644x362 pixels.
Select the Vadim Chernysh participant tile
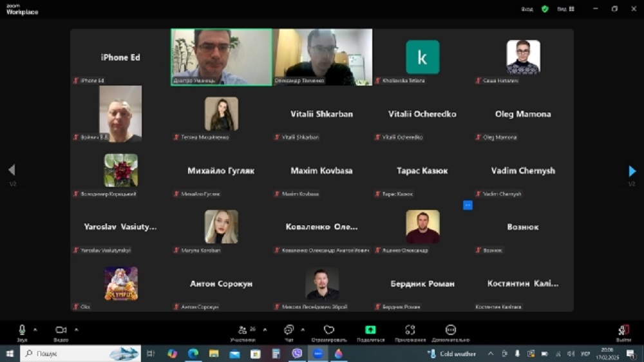[x=523, y=171]
